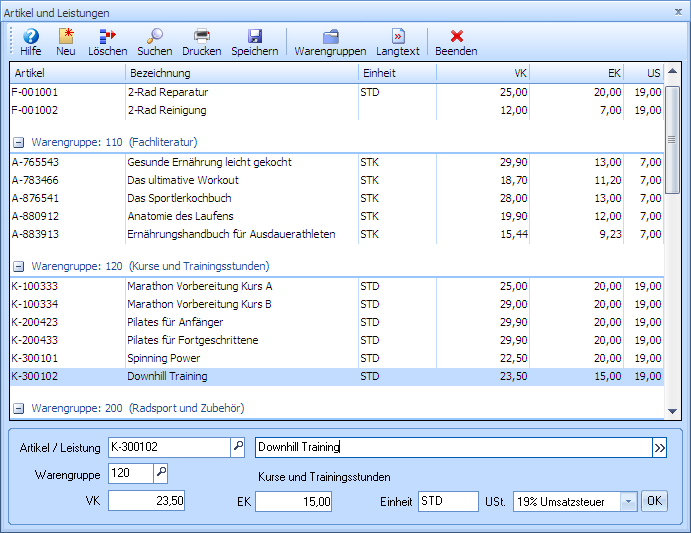Click scrollbar down arrow of article list
Screen dimensions: 691x533
point(672,411)
